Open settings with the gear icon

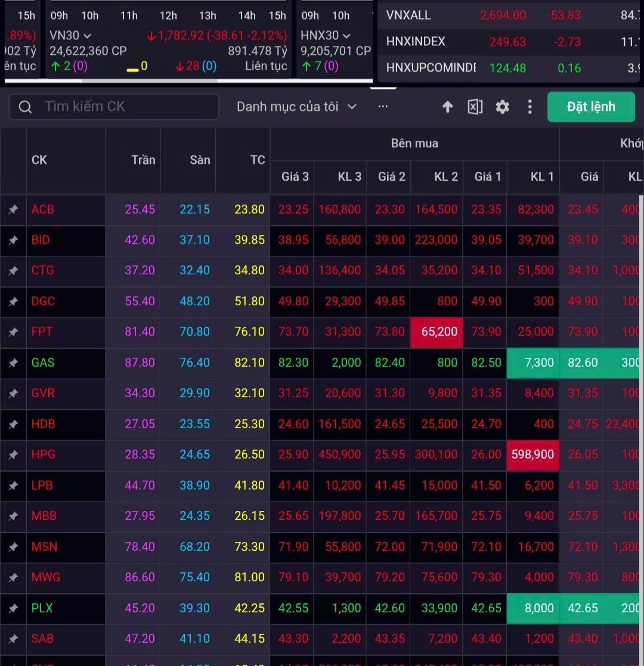(503, 107)
